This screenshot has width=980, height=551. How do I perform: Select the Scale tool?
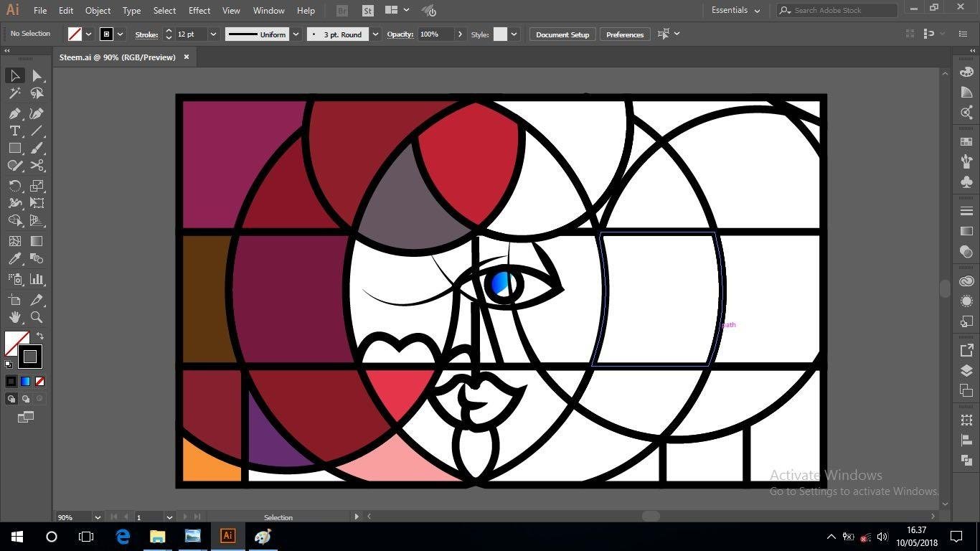coord(37,186)
